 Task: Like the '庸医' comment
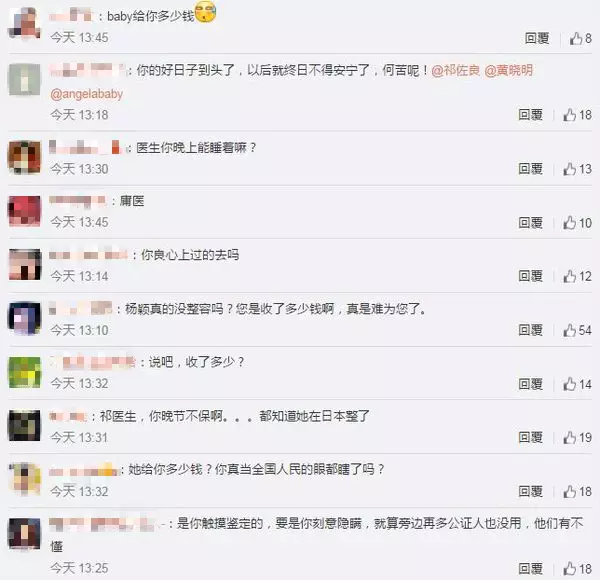click(577, 223)
